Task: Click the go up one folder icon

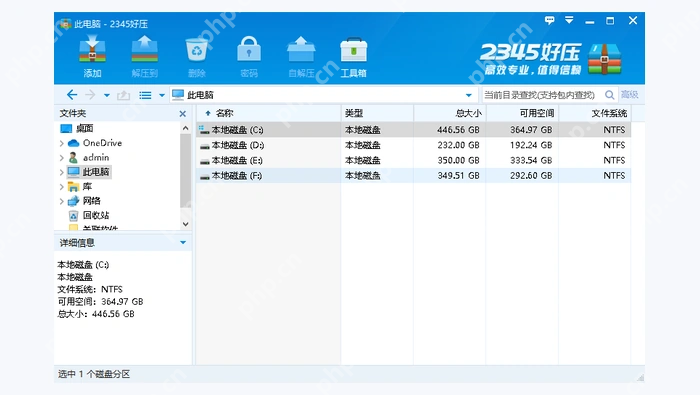Action: [123, 95]
